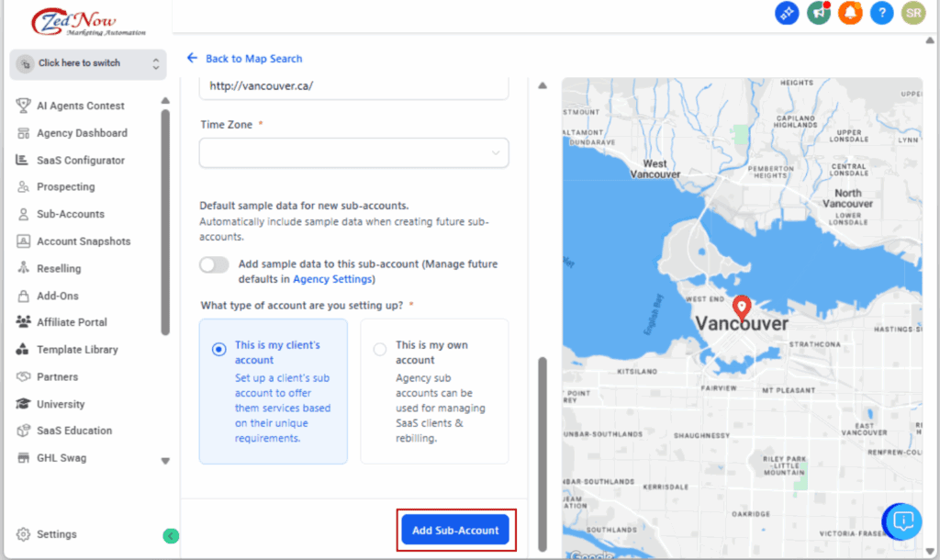Click the blue magic wand icon in header

click(787, 13)
